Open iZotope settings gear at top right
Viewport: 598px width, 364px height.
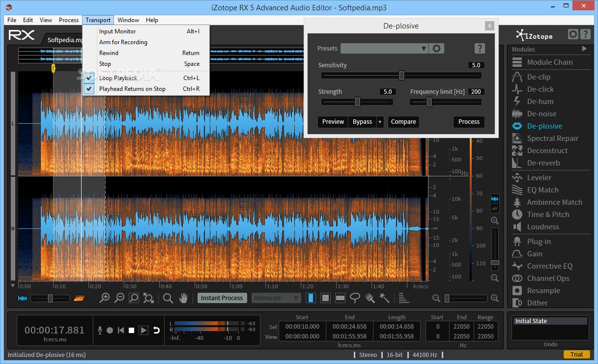click(x=573, y=34)
